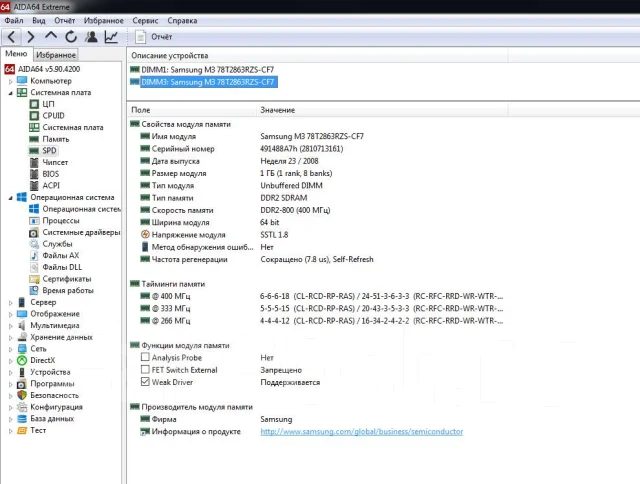640x484 pixels.
Task: Open the Справка menu
Action: [182, 20]
